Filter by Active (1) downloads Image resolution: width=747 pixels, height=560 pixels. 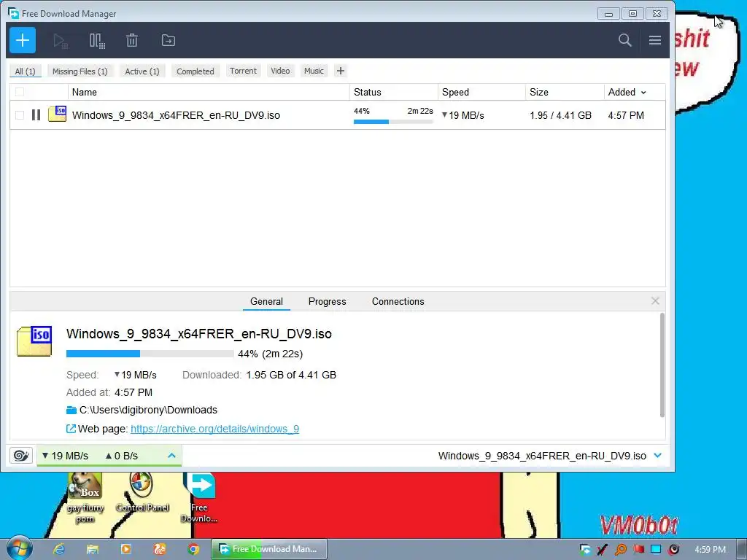142,71
